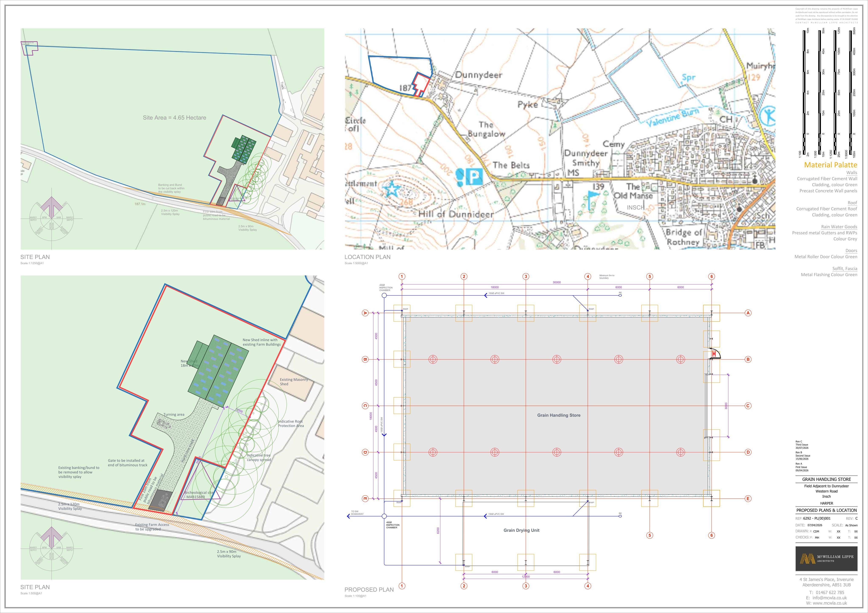Screen dimensions: 868x613
Task: Click the 'Valentine Burn' label on the map
Action: click(x=672, y=118)
